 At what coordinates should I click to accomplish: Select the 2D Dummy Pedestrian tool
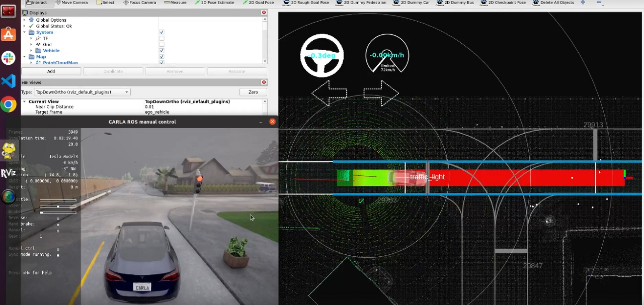pyautogui.click(x=361, y=3)
